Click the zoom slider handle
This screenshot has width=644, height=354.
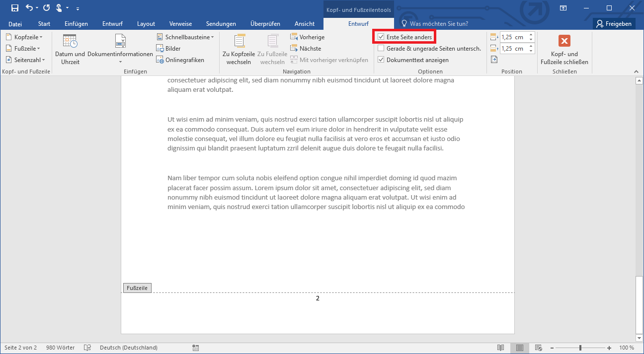[580, 348]
